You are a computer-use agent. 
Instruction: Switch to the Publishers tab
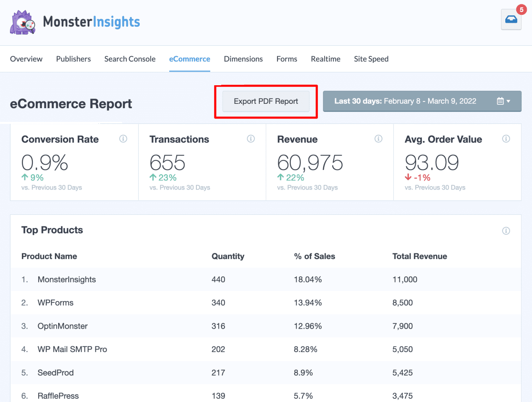click(73, 59)
